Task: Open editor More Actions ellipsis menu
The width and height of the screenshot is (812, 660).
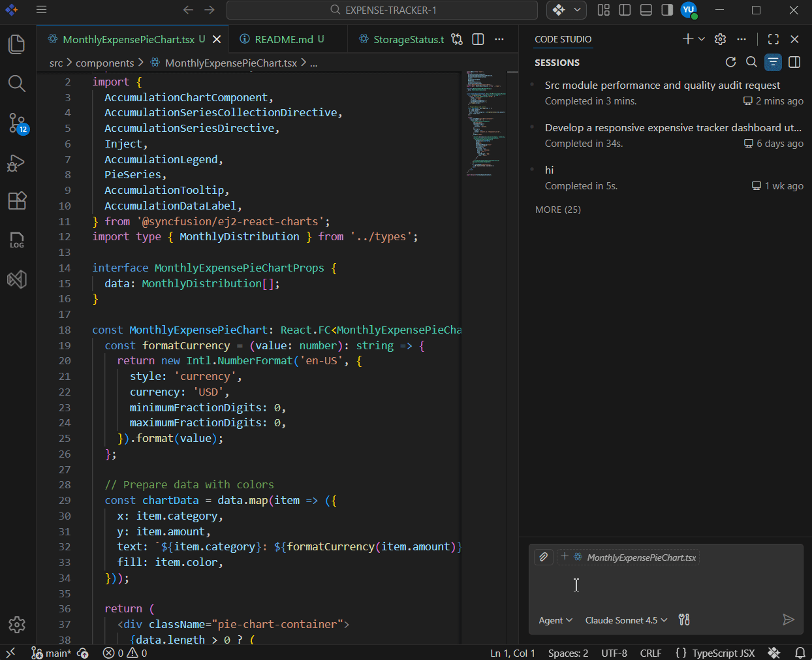Action: tap(499, 39)
